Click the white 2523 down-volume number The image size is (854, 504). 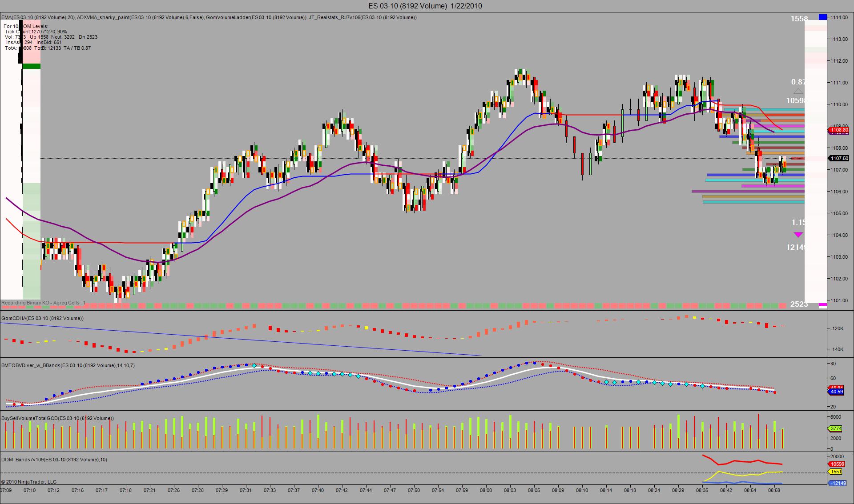click(799, 304)
